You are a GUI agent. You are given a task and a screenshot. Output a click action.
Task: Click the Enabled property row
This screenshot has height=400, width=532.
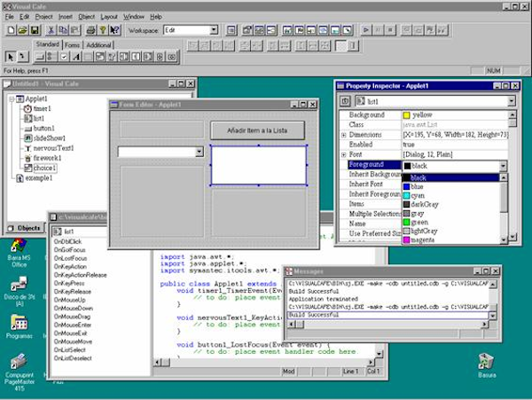(424, 145)
